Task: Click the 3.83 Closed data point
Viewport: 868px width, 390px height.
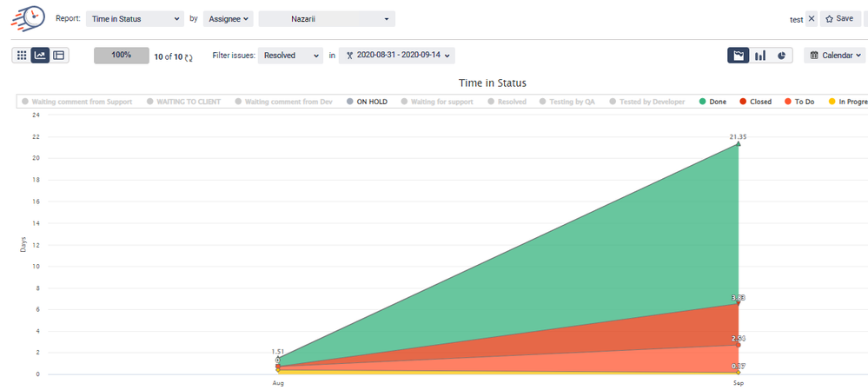Action: [x=738, y=304]
